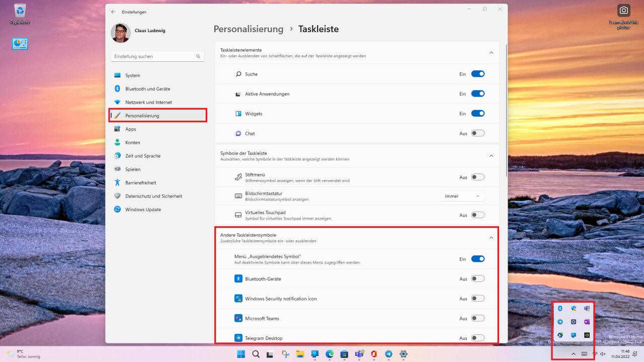This screenshot has height=362, width=644.
Task: Click NVIDIA icon in tray overflow
Action: pyautogui.click(x=587, y=335)
